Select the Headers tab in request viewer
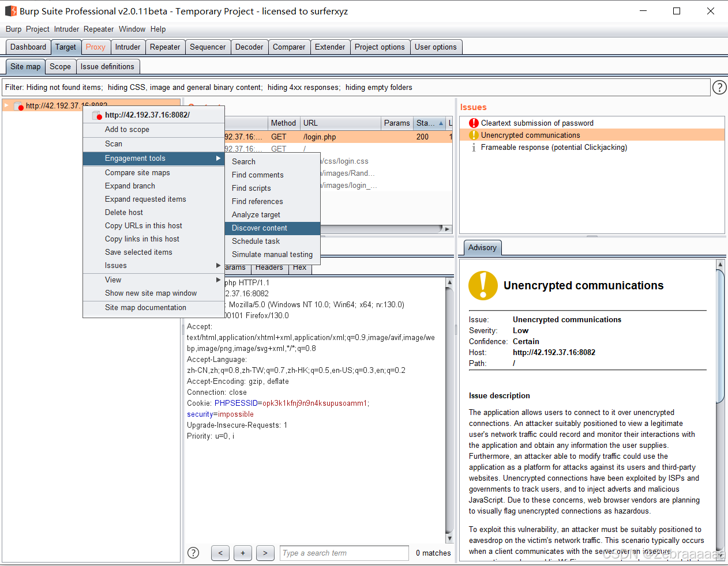Viewport: 728px width, 566px height. 269,267
